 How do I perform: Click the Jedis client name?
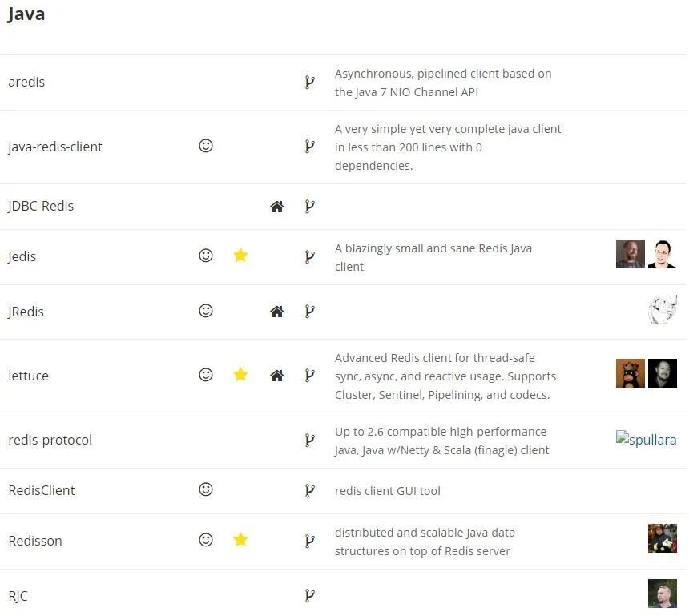(22, 256)
